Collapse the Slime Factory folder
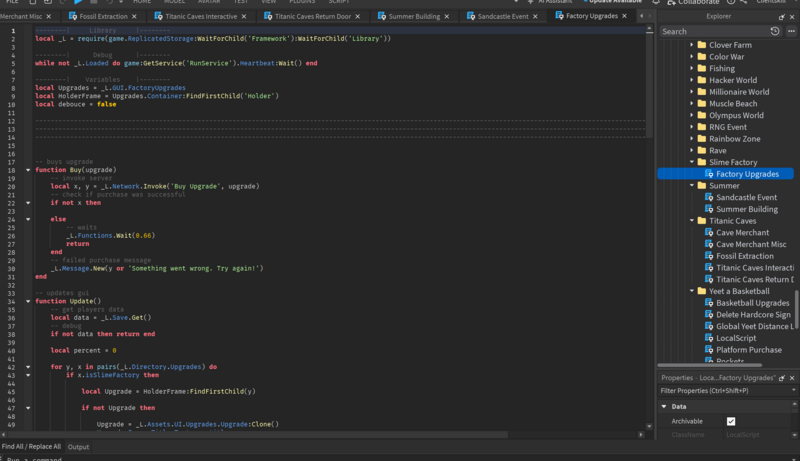800x461 pixels. [690, 162]
